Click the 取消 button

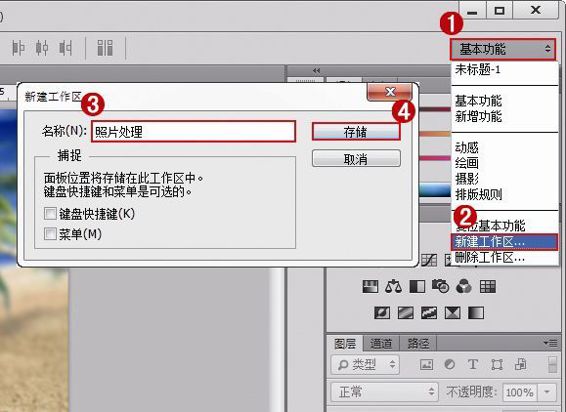(356, 159)
